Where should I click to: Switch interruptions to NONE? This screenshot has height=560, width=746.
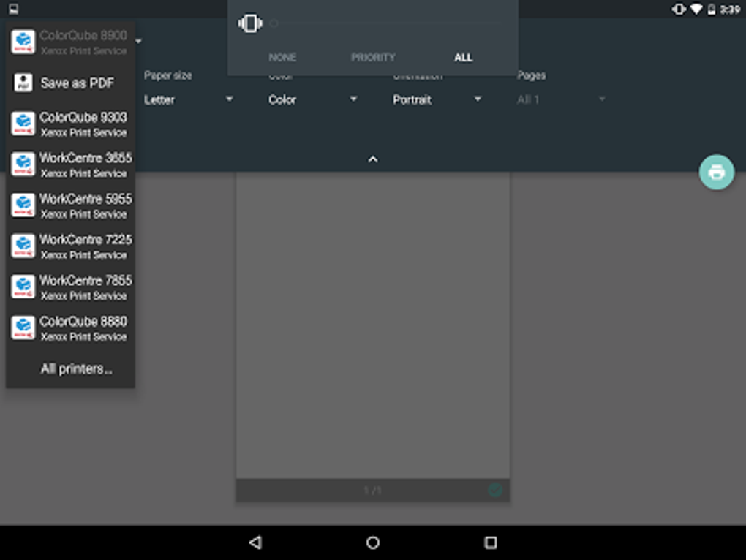(x=282, y=57)
